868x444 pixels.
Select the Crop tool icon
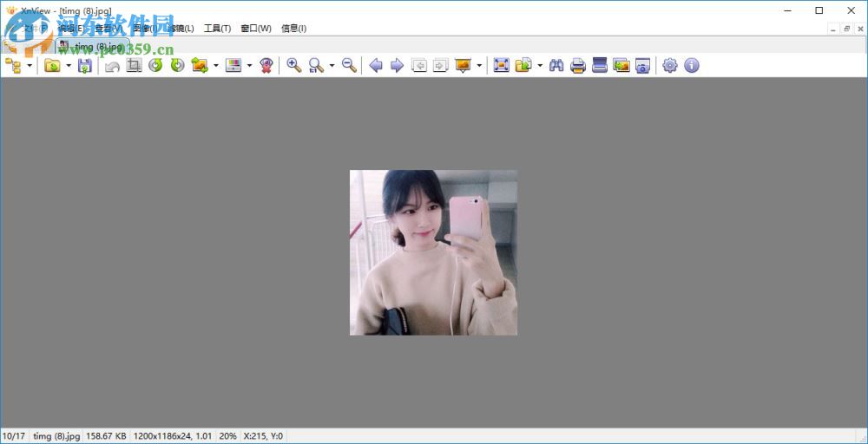click(x=134, y=66)
